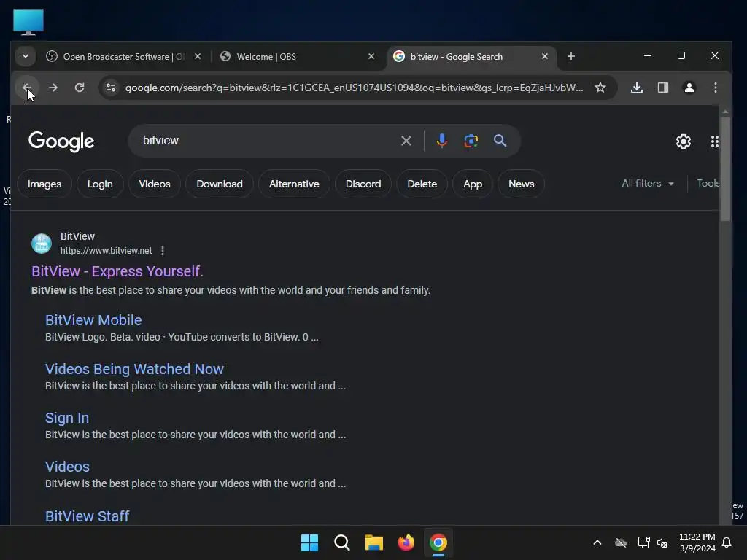Click the bitview.net URL text
Viewport: 747px width, 560px height.
click(106, 251)
